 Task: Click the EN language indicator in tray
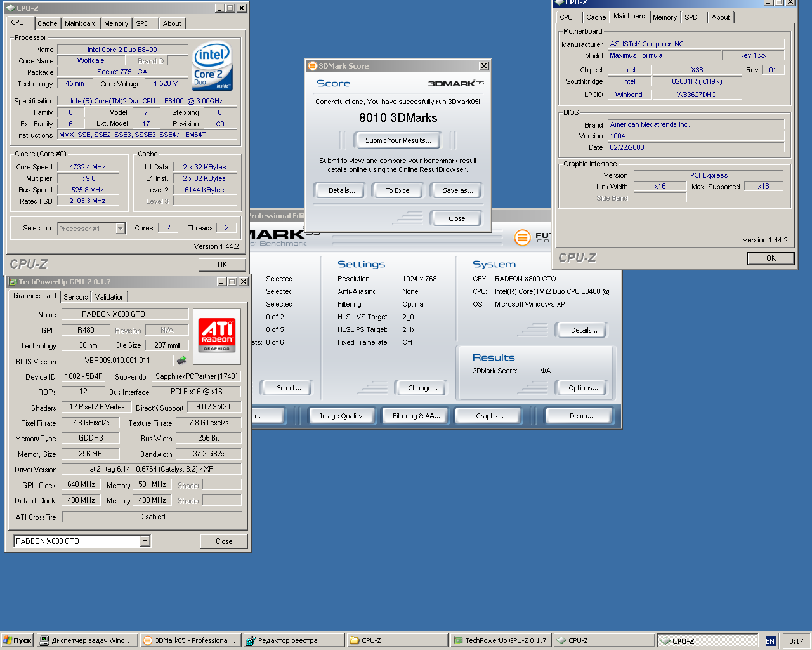(x=770, y=641)
